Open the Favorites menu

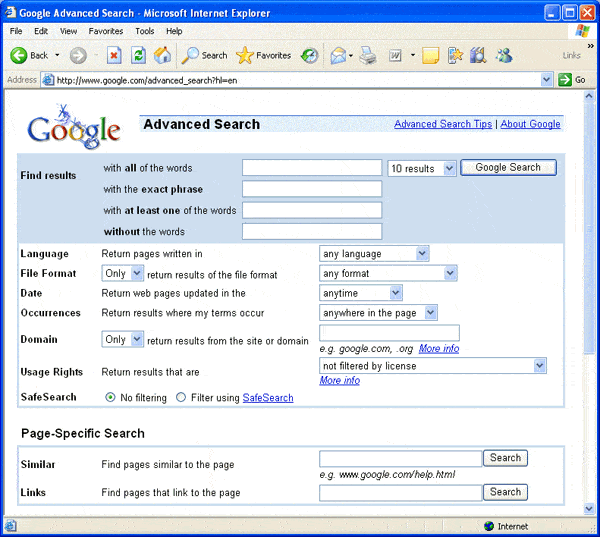click(106, 31)
